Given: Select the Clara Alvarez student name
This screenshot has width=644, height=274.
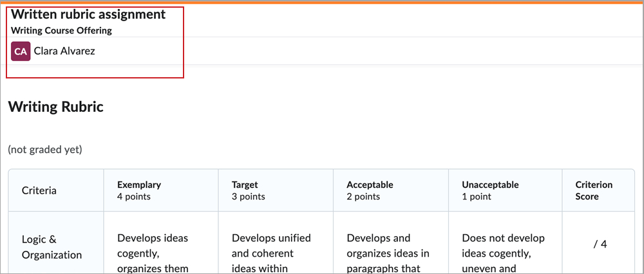Looking at the screenshot, I should (x=64, y=51).
